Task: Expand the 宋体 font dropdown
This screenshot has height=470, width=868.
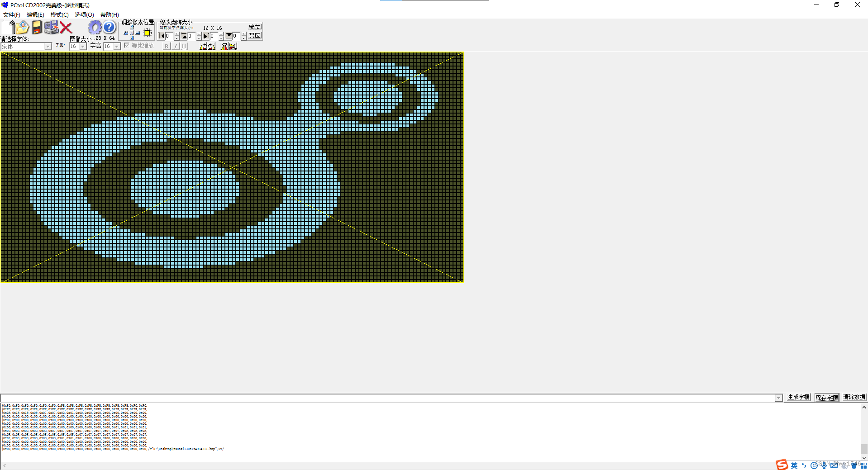Action: pos(48,47)
